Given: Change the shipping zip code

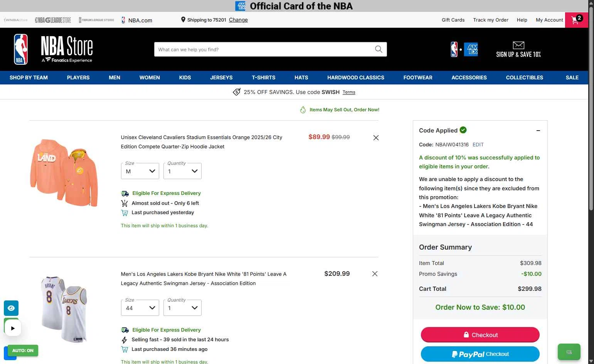Looking at the screenshot, I should pos(238,20).
